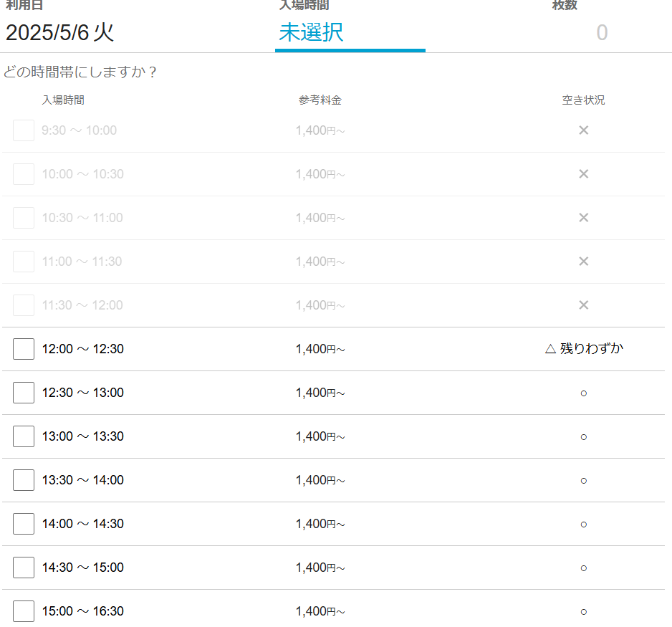The height and width of the screenshot is (627, 672).
Task: Click the ○ availability icon for 15:00 ~ 16:30
Action: 583,611
